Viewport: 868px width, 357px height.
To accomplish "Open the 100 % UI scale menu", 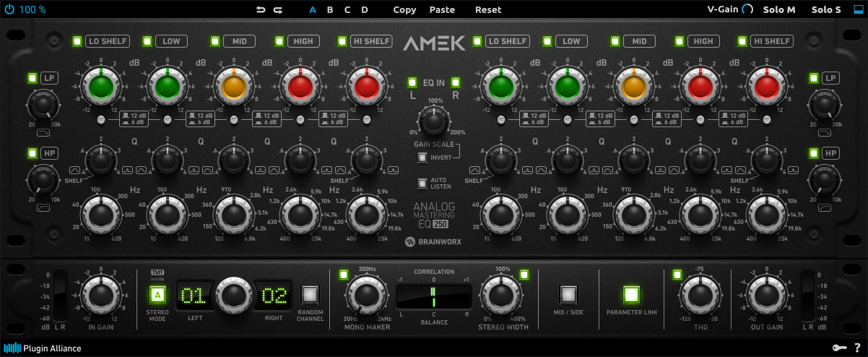I will [x=32, y=10].
